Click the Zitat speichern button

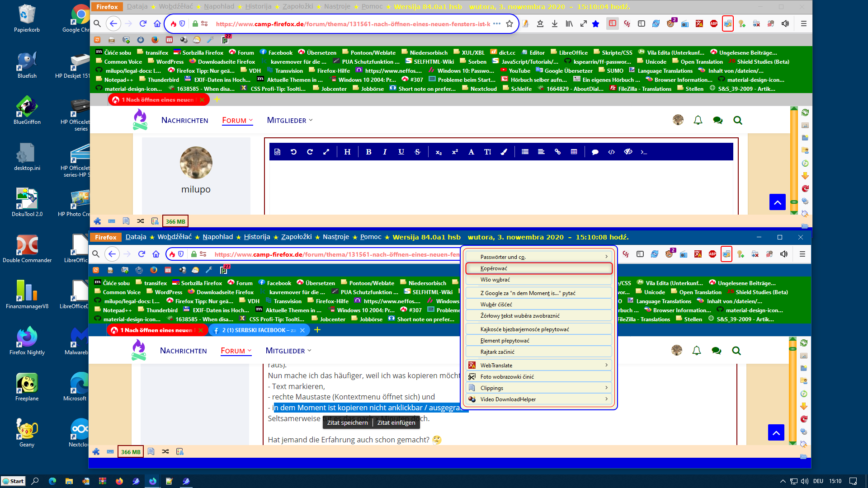[347, 422]
